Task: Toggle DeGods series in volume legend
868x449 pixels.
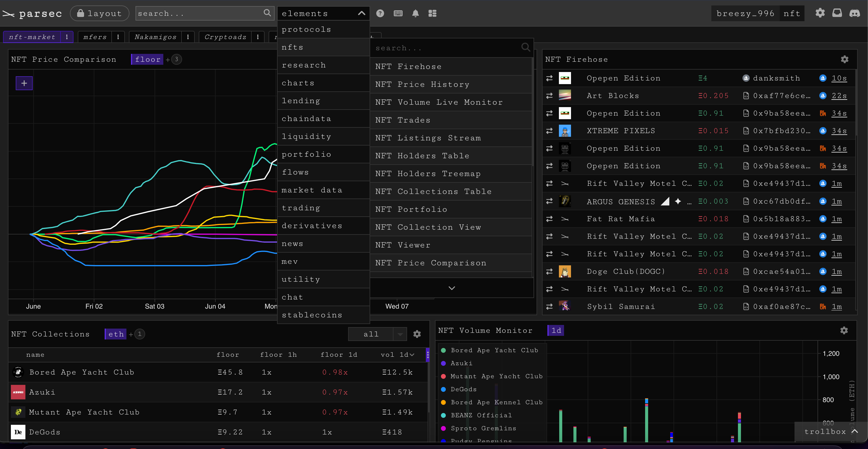Action: 463,389
